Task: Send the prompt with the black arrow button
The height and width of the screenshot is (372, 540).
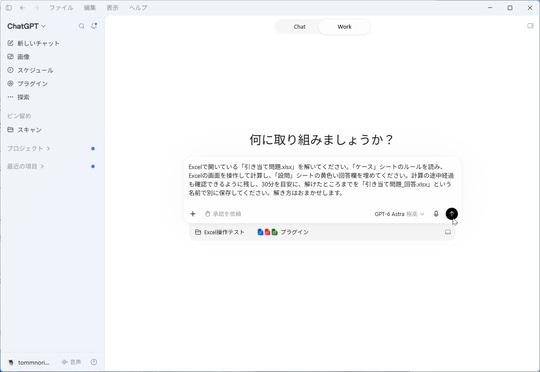Action: pyautogui.click(x=451, y=214)
